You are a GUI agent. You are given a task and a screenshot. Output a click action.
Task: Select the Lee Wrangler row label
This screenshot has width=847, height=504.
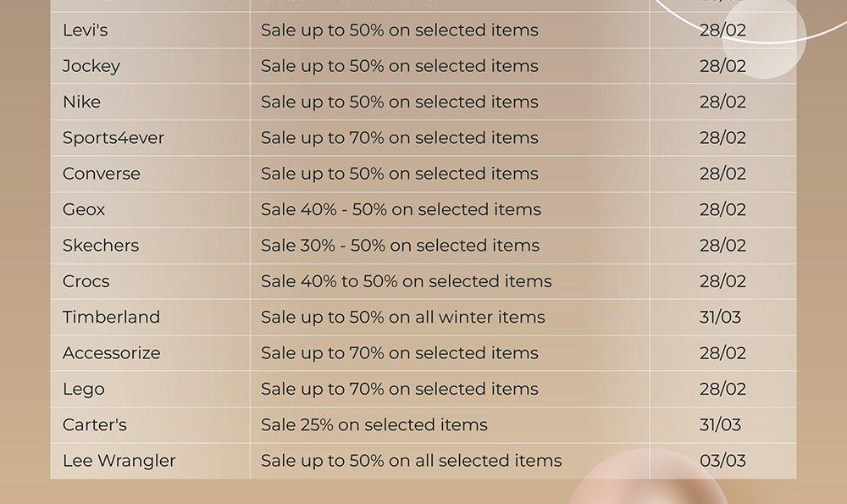click(x=119, y=461)
